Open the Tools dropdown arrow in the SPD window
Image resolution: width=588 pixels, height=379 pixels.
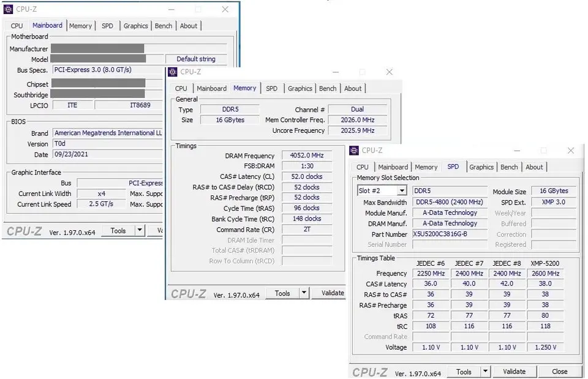coord(484,371)
